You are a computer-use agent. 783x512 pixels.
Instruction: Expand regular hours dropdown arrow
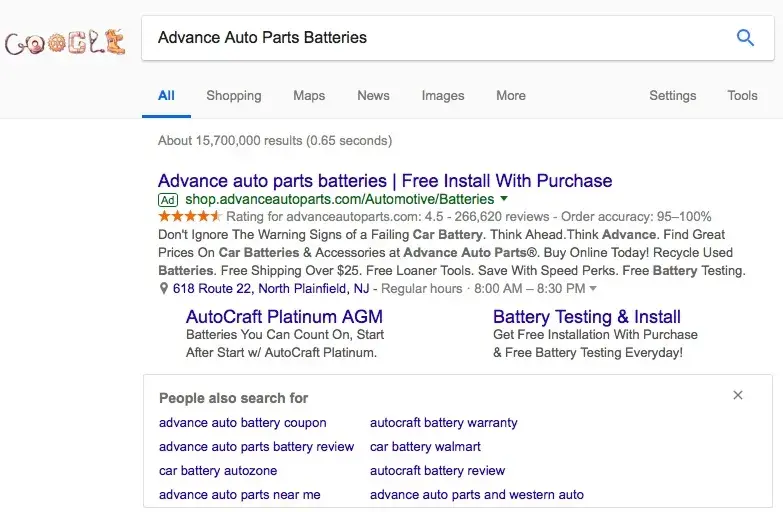coord(593,288)
